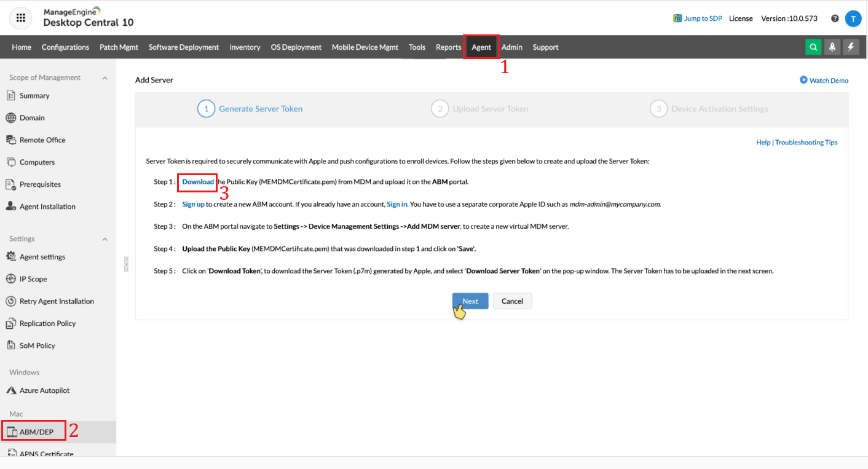Collapse the Scope of Management section
Image resolution: width=868 pixels, height=469 pixels.
(x=105, y=77)
